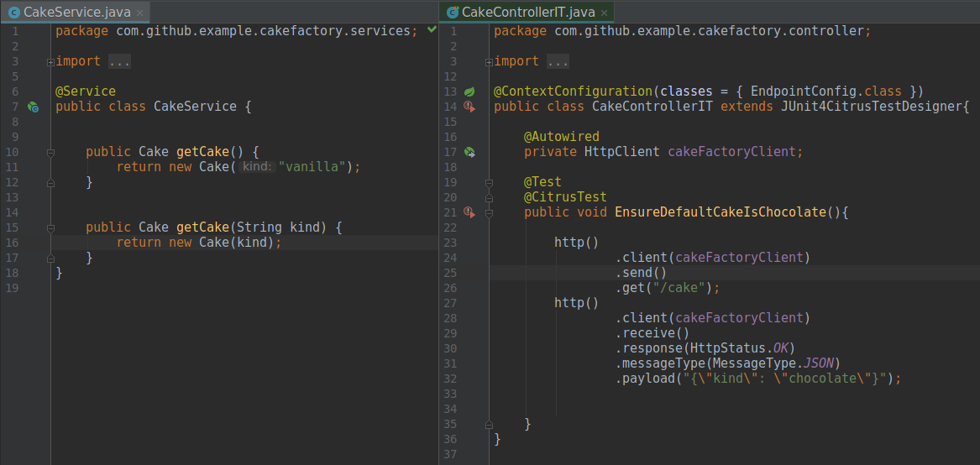Expand the folded imports in CakeService.java
The width and height of the screenshot is (980, 465).
click(x=51, y=61)
